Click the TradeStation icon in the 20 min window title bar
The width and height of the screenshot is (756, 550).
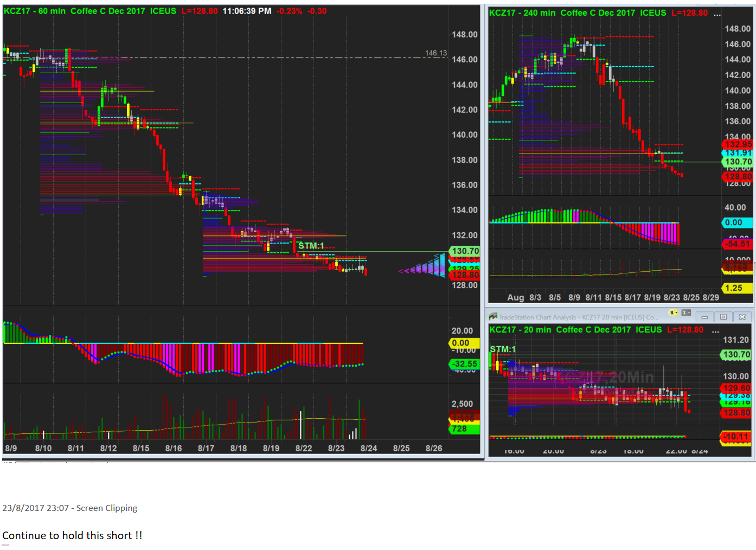point(493,317)
